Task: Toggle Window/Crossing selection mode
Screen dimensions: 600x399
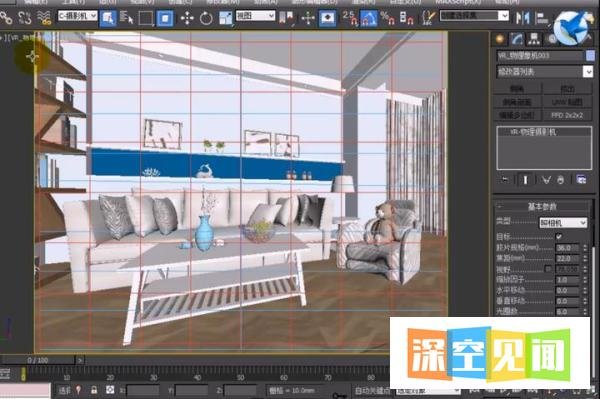Action: click(165, 18)
